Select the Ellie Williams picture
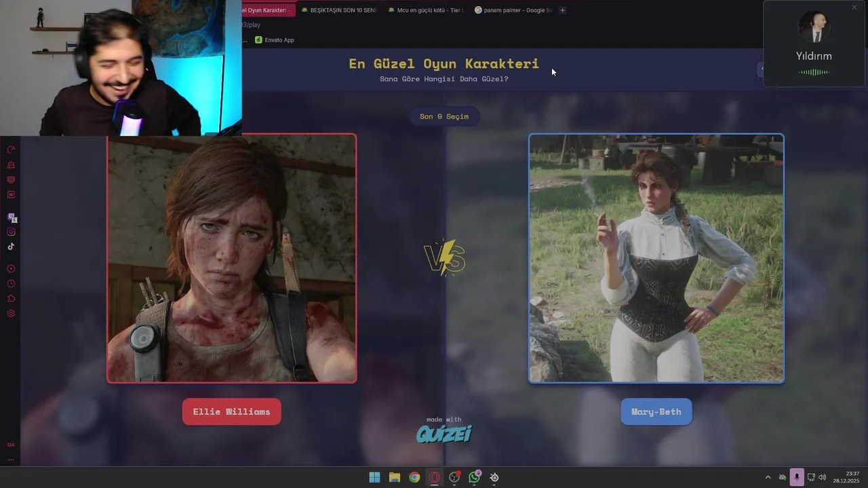 click(232, 258)
